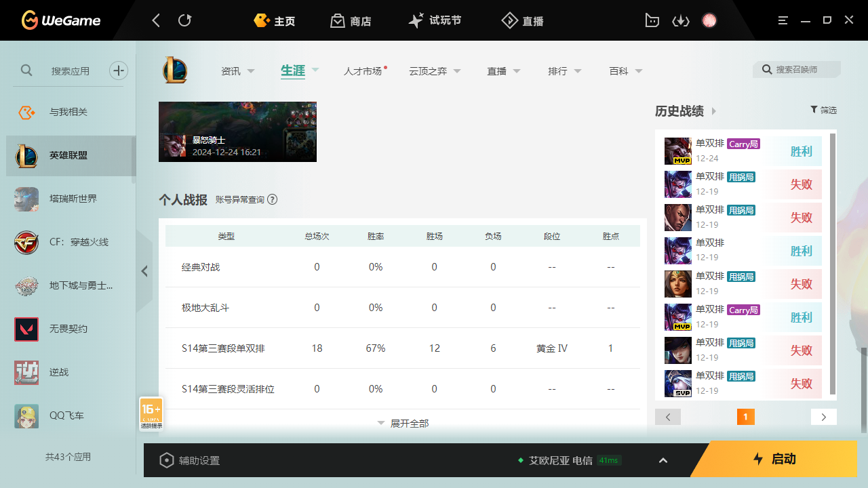Click 极地大乱斗 row label
Screen dimensions: 868x488
coord(205,308)
